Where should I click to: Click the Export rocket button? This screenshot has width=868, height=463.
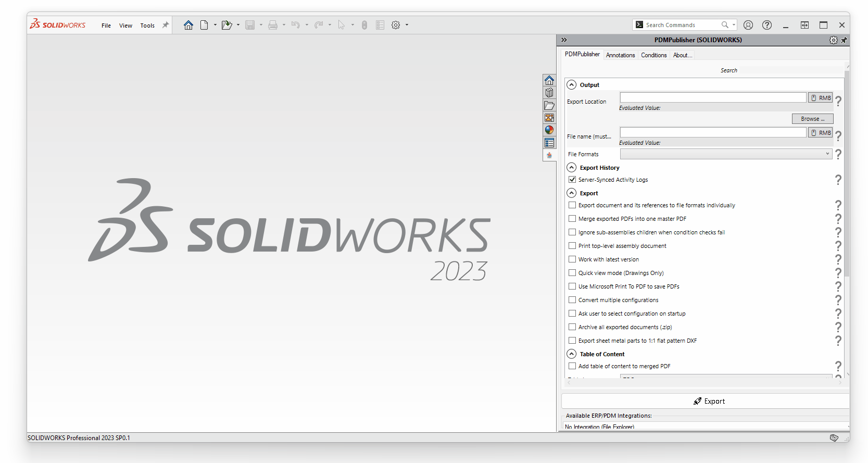[x=706, y=401]
